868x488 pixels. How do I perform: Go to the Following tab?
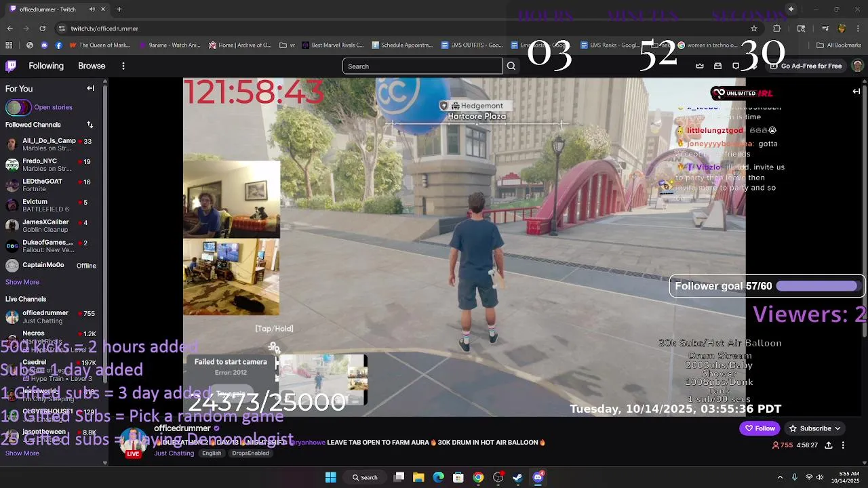tap(46, 66)
